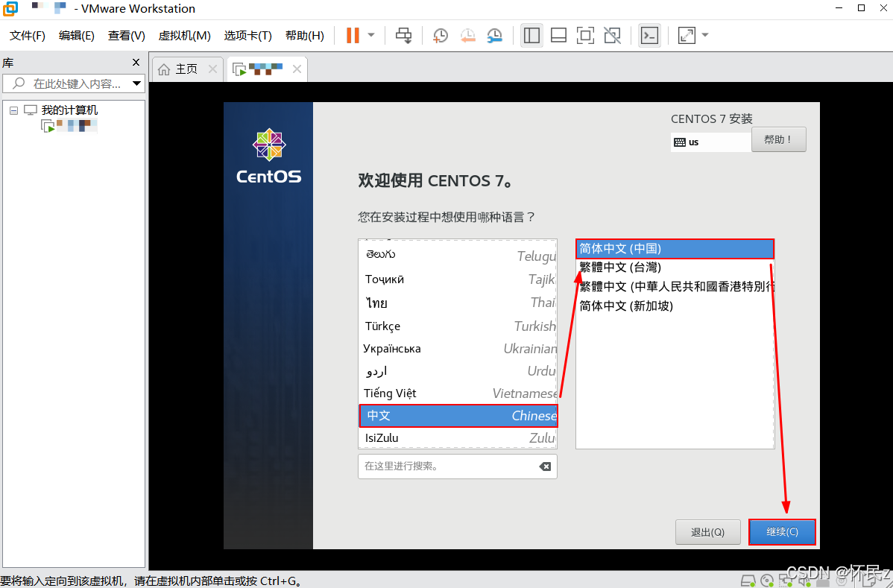Enter full screen mode
Viewport: 893px width, 588px height.
(585, 35)
